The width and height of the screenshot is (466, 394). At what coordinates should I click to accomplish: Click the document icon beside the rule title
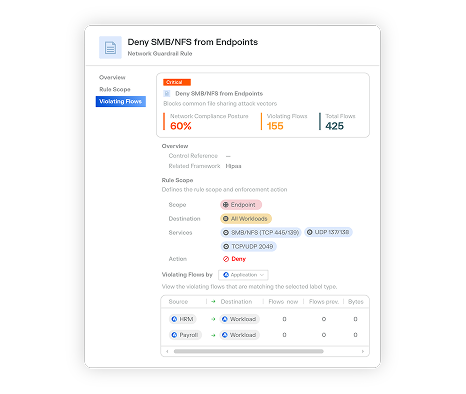point(110,48)
